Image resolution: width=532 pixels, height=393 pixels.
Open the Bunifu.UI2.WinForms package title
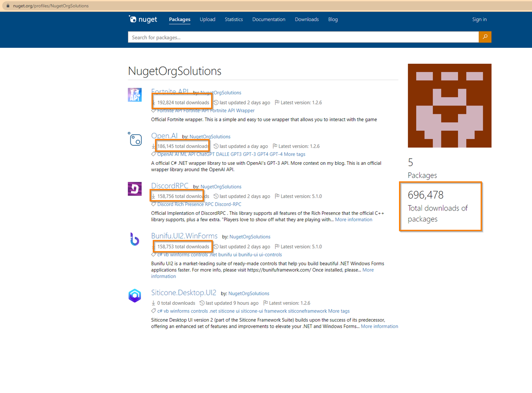[184, 236]
